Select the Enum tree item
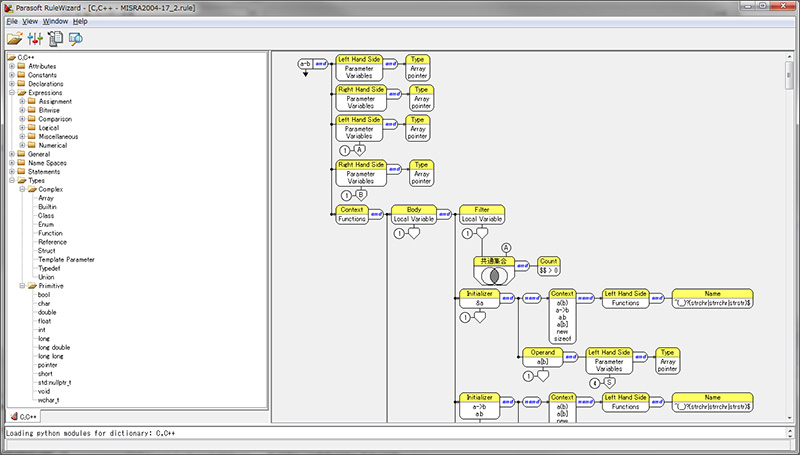Screen dimensions: 800x455 pos(46,224)
